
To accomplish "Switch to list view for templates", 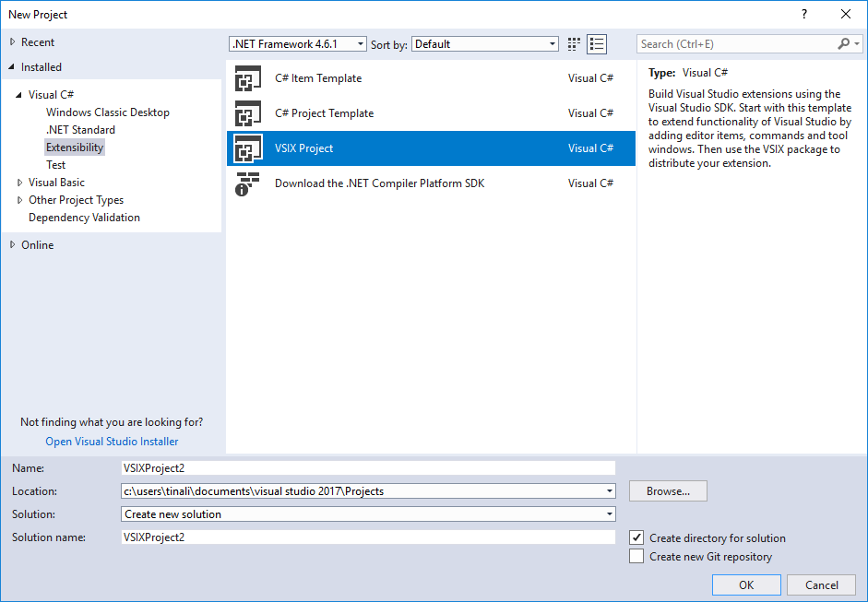I will tap(597, 43).
